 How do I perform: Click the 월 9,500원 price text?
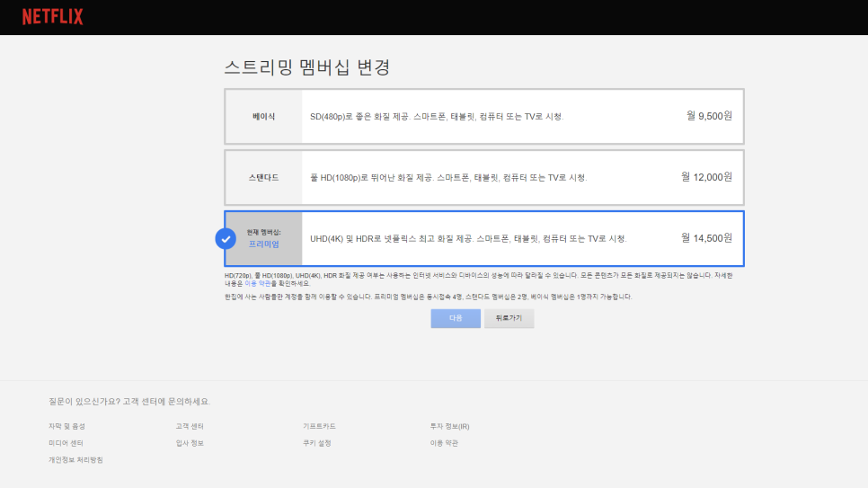(709, 116)
